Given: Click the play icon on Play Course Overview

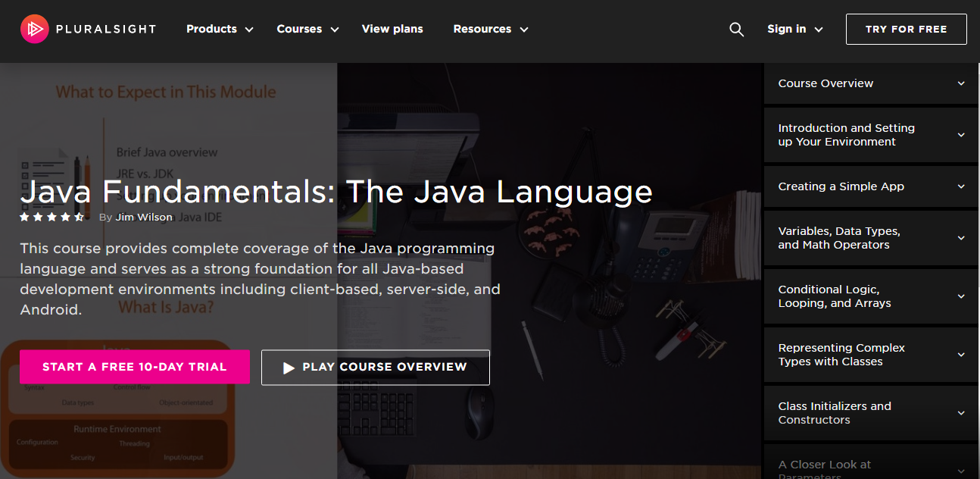Looking at the screenshot, I should click(288, 367).
